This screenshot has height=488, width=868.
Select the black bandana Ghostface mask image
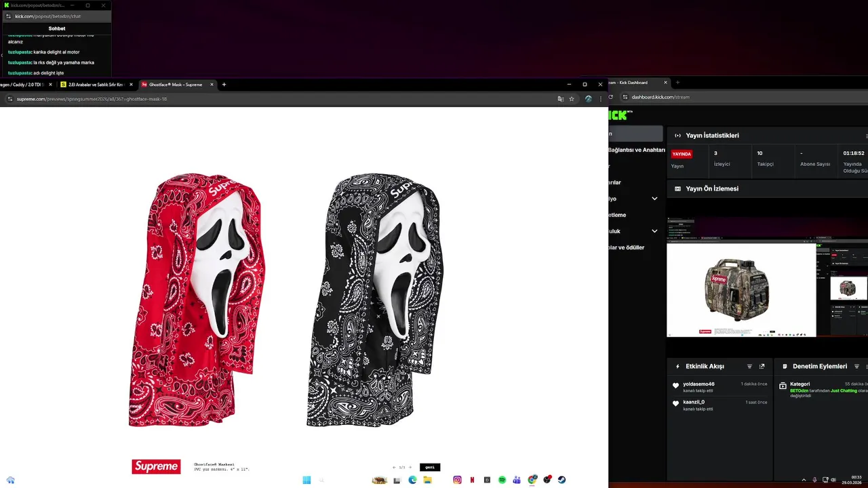[x=374, y=300]
